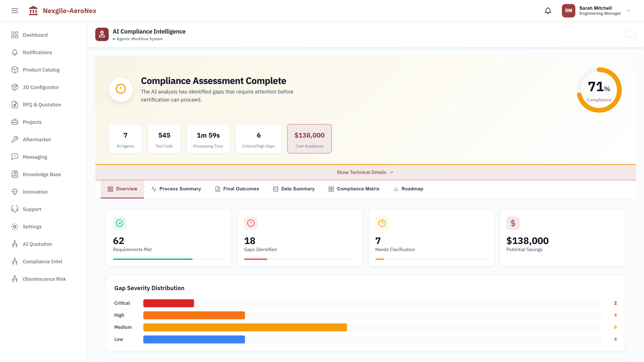Open the Aftermarket wrench icon
The height and width of the screenshot is (362, 644).
[14, 139]
